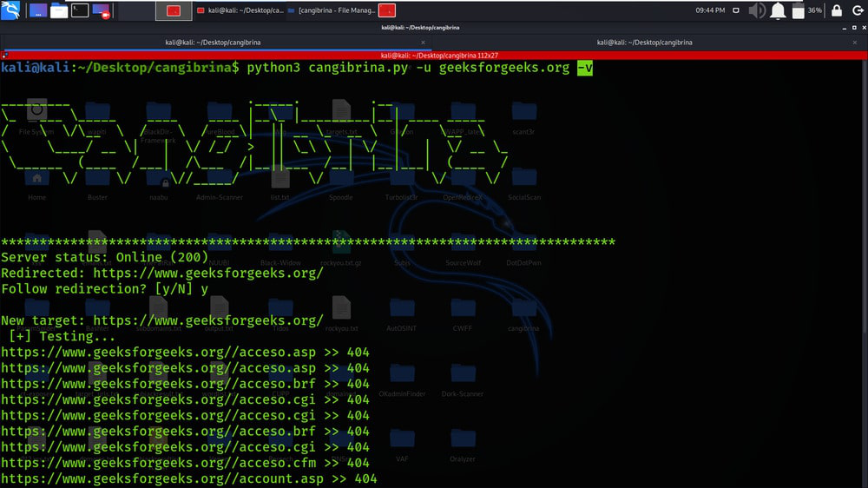Close the right terminal tab
The image size is (868, 488).
point(855,42)
